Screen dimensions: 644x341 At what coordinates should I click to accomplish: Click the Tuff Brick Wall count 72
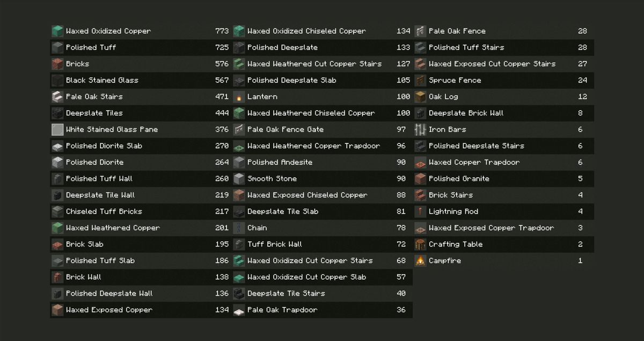click(x=401, y=244)
